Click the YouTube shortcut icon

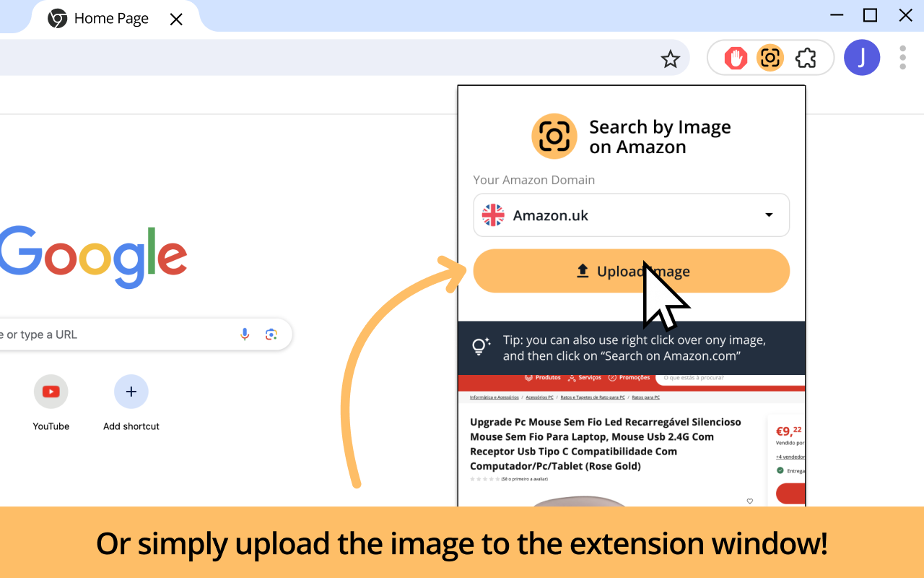pyautogui.click(x=51, y=392)
